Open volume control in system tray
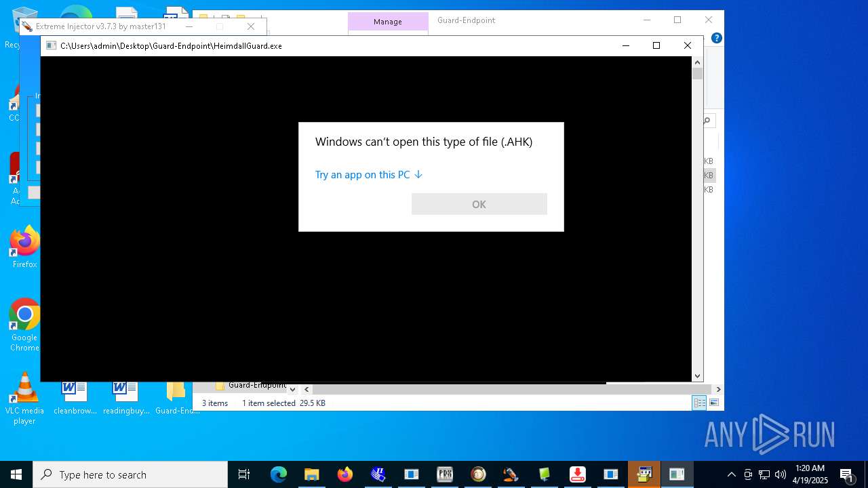 [781, 474]
